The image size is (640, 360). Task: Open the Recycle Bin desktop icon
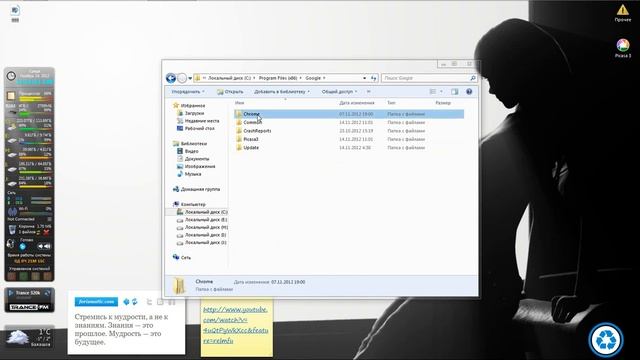606,340
